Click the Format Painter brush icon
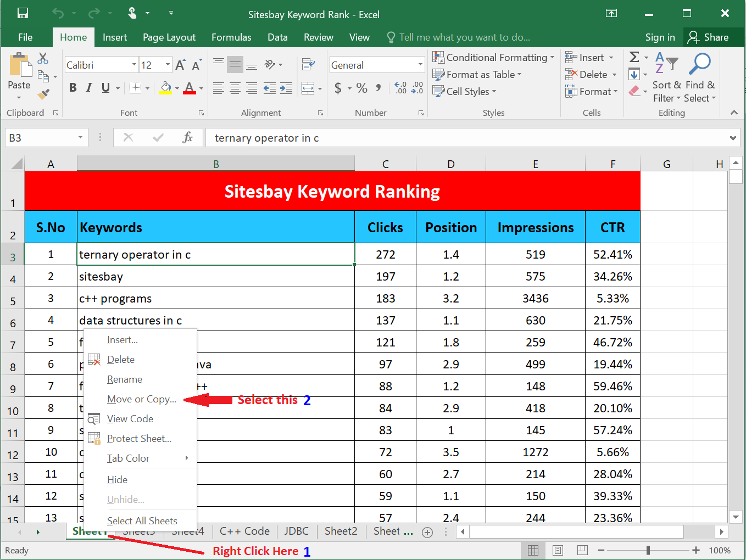 [43, 94]
